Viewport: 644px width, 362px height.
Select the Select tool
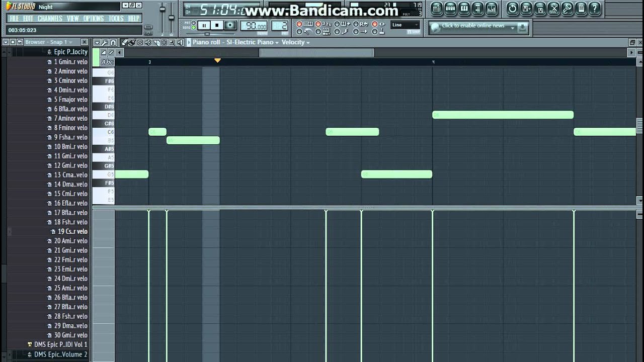pyautogui.click(x=164, y=42)
